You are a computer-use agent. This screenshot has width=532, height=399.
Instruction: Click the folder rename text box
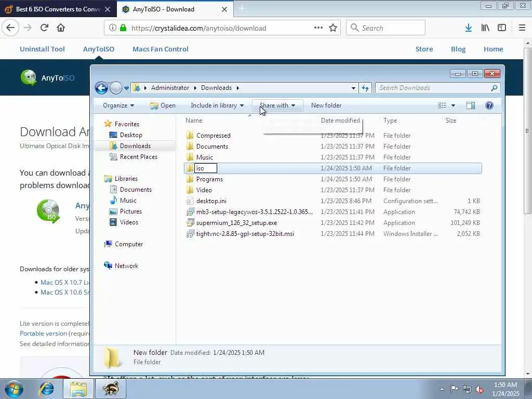tap(206, 168)
